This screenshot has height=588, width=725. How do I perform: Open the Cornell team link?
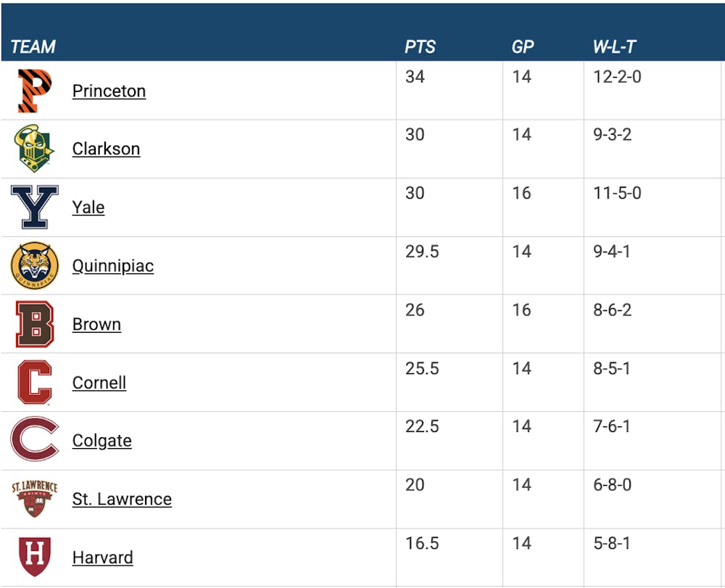(x=99, y=382)
